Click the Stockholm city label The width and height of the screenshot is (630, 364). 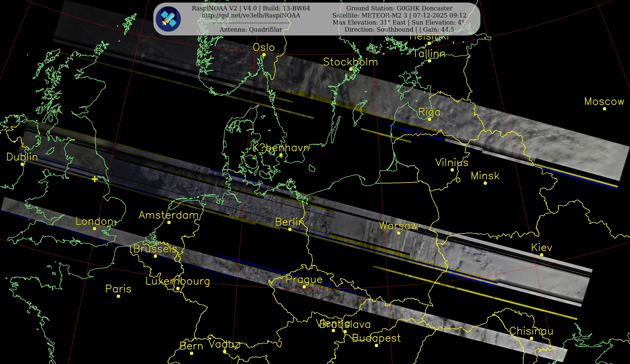[x=350, y=62]
